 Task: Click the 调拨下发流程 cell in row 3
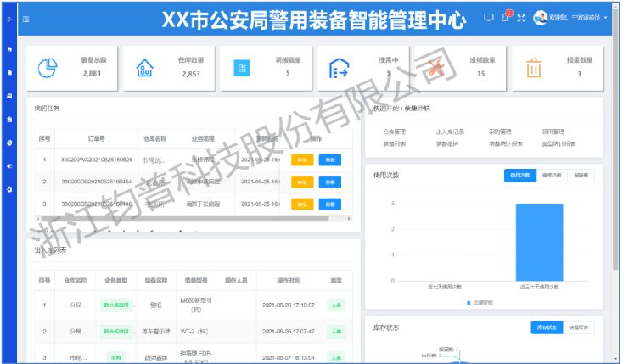203,204
